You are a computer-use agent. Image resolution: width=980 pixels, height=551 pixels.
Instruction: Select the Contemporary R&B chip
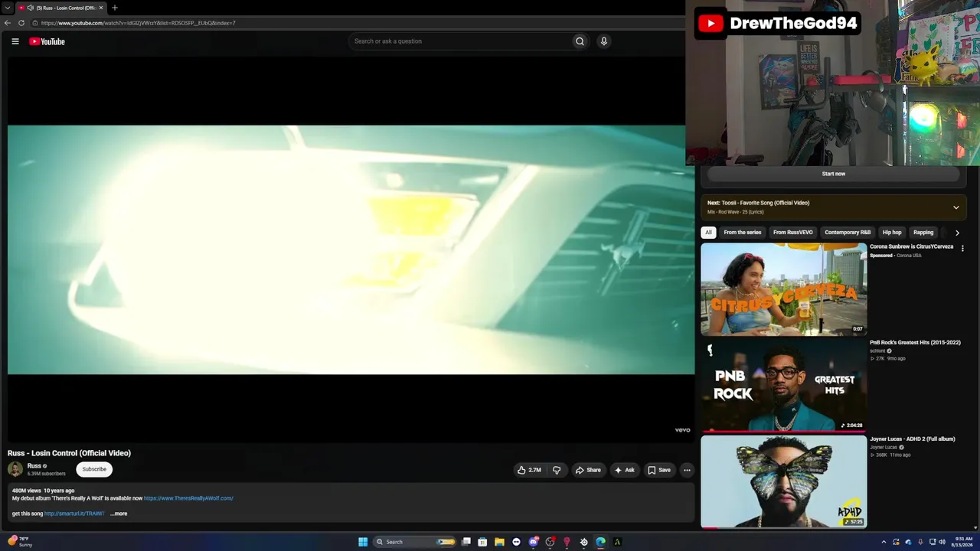point(848,233)
